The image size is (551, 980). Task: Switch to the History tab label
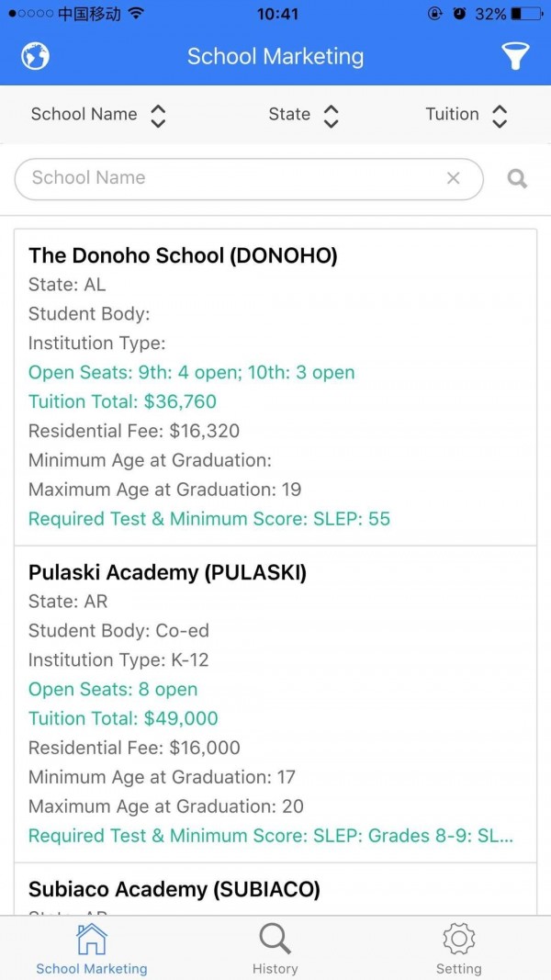[x=275, y=969]
